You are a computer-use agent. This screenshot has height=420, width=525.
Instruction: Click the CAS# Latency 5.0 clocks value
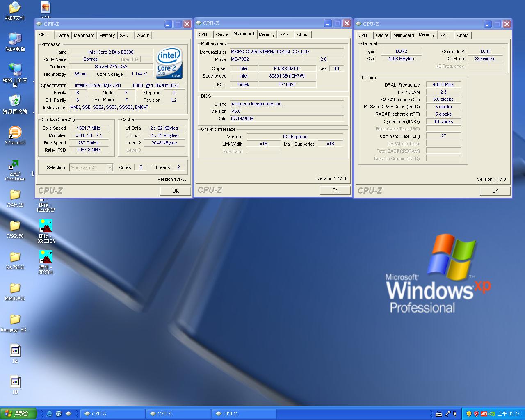(443, 100)
